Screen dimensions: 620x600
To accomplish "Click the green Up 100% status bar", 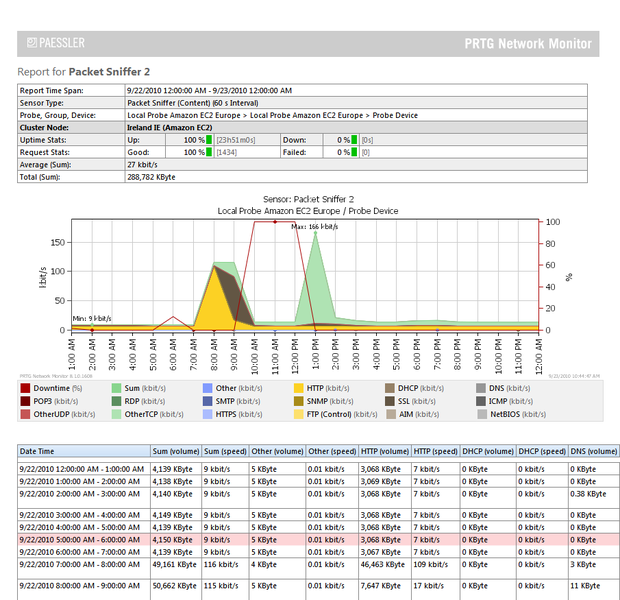I will coord(209,140).
